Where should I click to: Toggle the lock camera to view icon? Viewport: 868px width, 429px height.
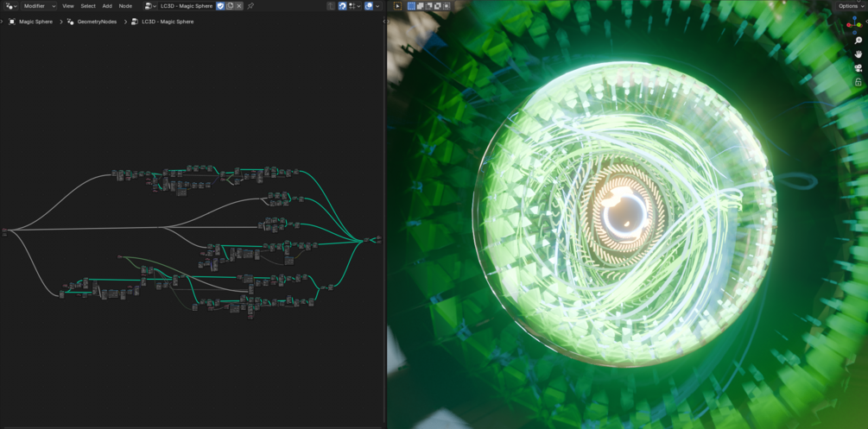pos(858,82)
